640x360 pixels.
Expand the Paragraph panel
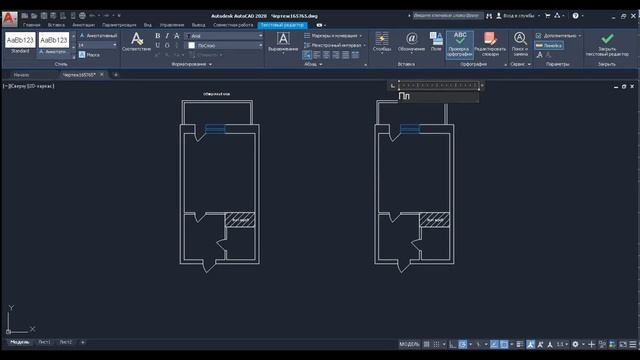(x=313, y=64)
